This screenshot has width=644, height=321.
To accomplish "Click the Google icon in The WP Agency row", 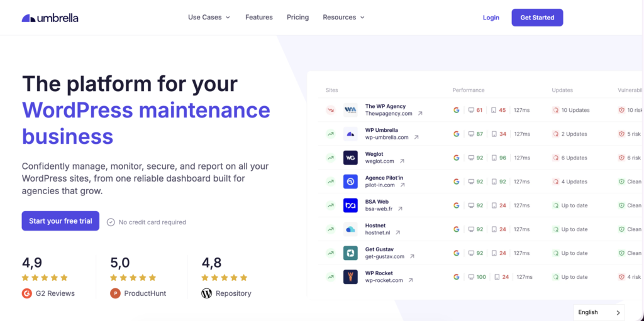I will (x=457, y=110).
